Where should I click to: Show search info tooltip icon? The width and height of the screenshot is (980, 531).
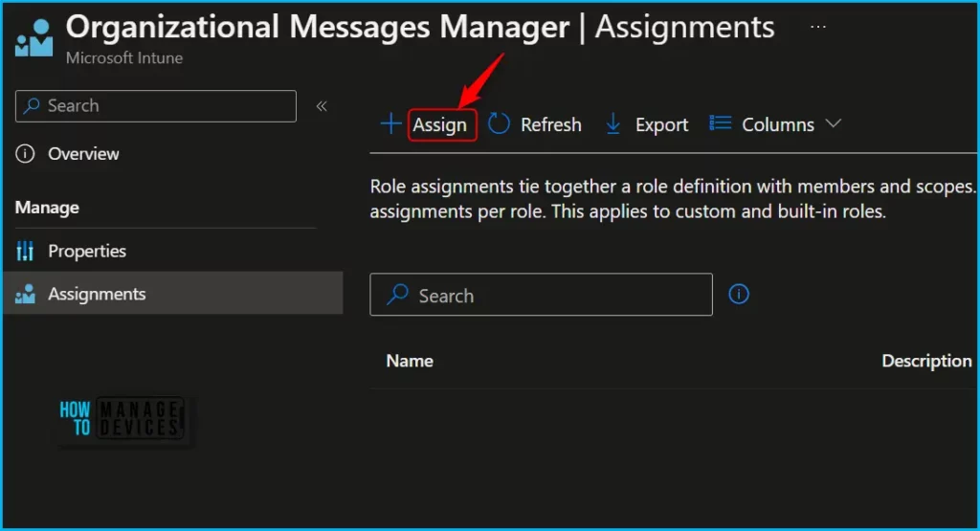[x=739, y=294]
